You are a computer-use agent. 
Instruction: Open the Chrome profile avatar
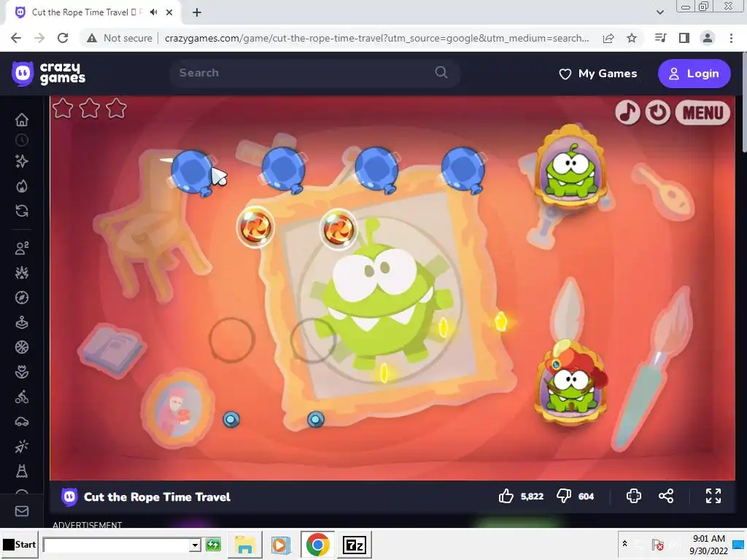pyautogui.click(x=708, y=38)
